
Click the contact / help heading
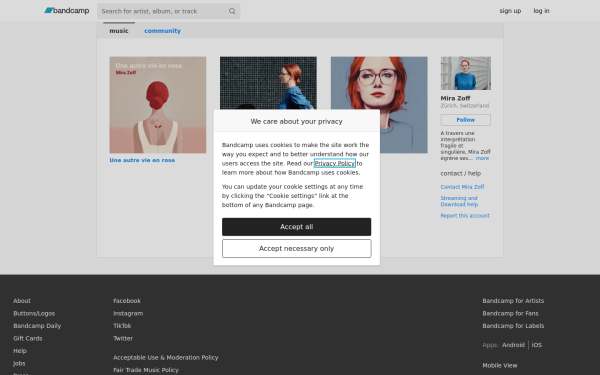click(x=461, y=173)
